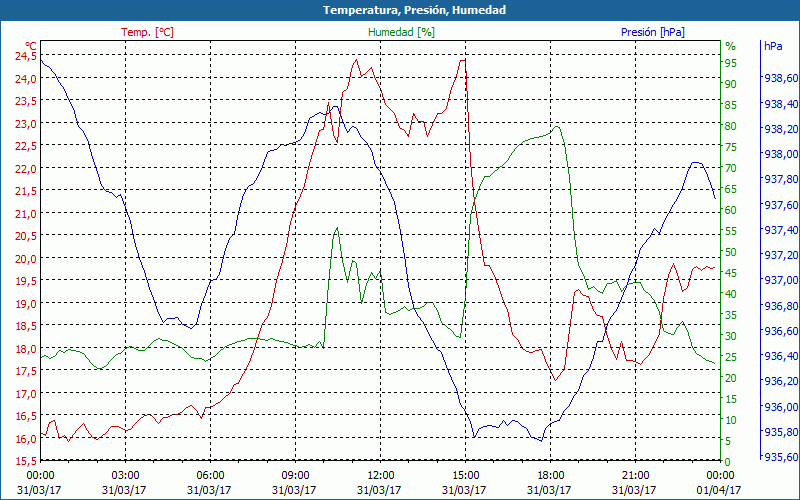The height and width of the screenshot is (500, 800).
Task: Click the 935,60 pressure axis value
Action: pos(781,457)
